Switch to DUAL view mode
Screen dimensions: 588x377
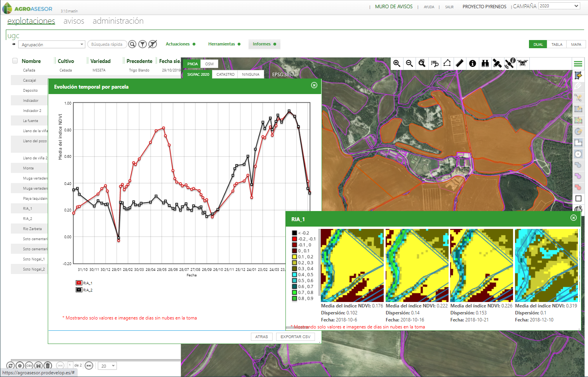tap(538, 44)
